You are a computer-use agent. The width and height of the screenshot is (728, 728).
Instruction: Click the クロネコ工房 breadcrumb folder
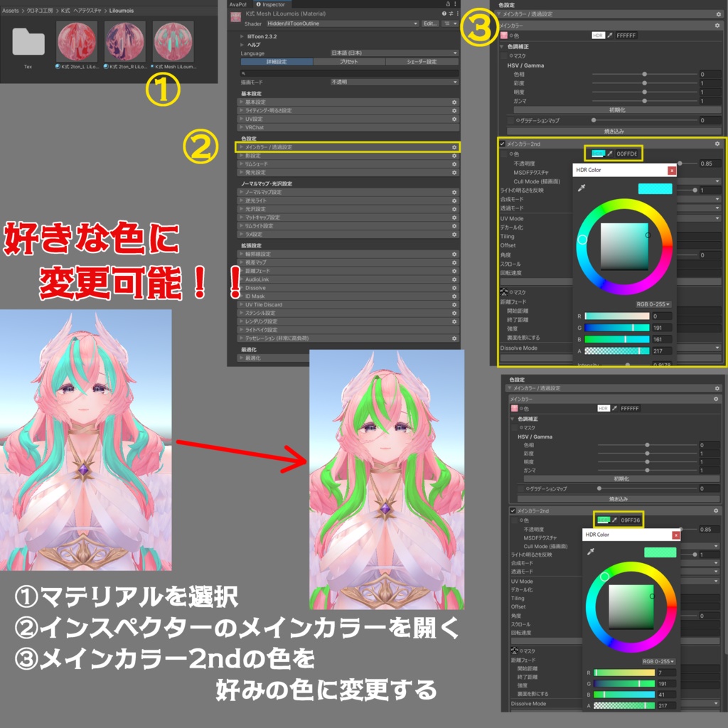tap(40, 10)
